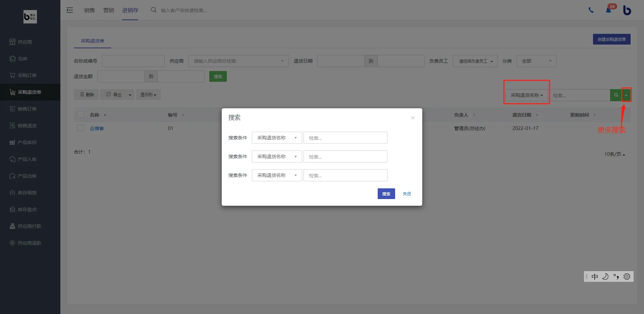Open the 分类 全部 dropdown
Viewport: 644px width, 314px height.
pyautogui.click(x=537, y=61)
